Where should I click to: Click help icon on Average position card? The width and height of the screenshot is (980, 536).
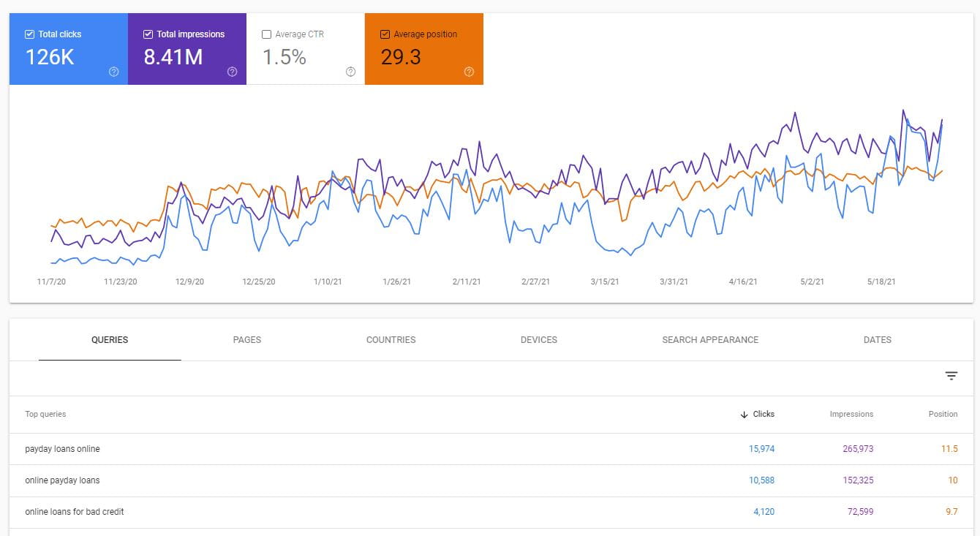469,72
